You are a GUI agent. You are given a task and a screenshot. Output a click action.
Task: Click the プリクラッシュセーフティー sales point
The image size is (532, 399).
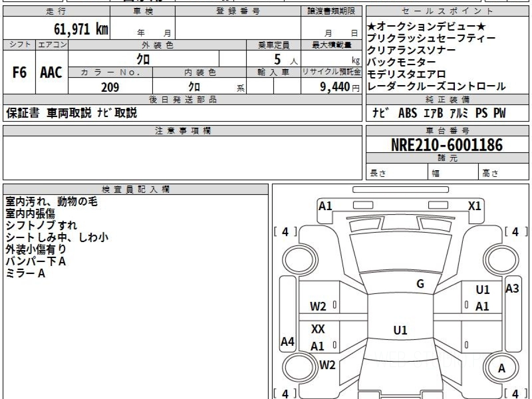(431, 39)
